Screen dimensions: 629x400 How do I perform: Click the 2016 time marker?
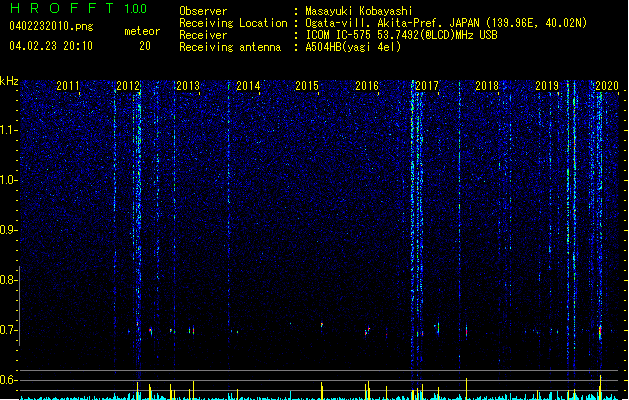click(x=367, y=86)
